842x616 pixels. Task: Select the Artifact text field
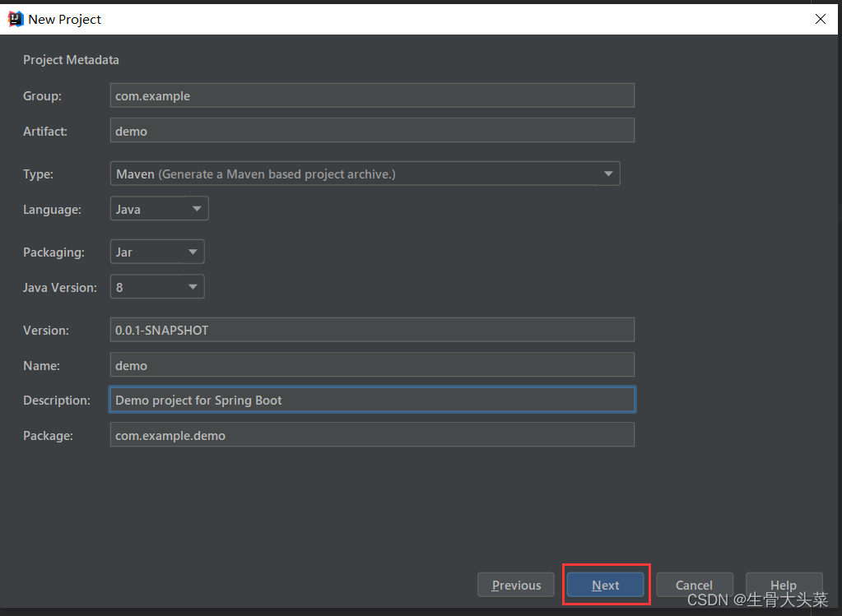[370, 130]
